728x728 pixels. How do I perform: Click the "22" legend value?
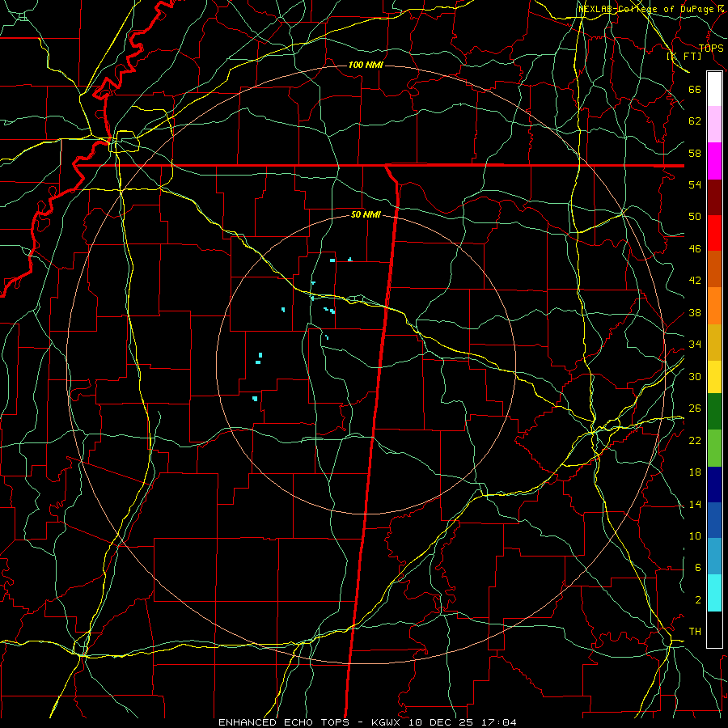click(x=695, y=440)
